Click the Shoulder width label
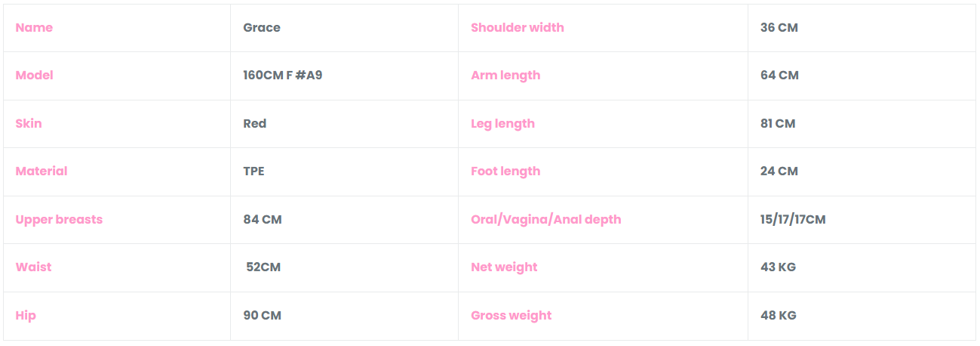The height and width of the screenshot is (346, 980). pyautogui.click(x=518, y=28)
